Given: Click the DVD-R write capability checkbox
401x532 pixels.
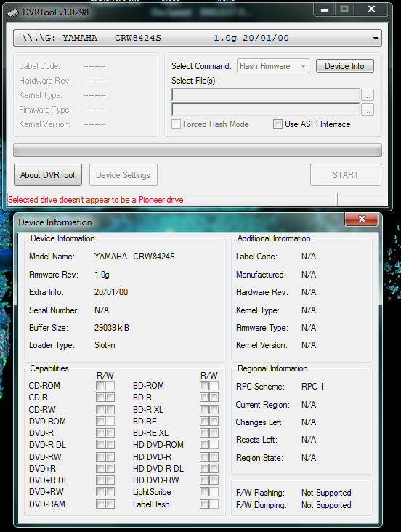Looking at the screenshot, I should [x=110, y=433].
